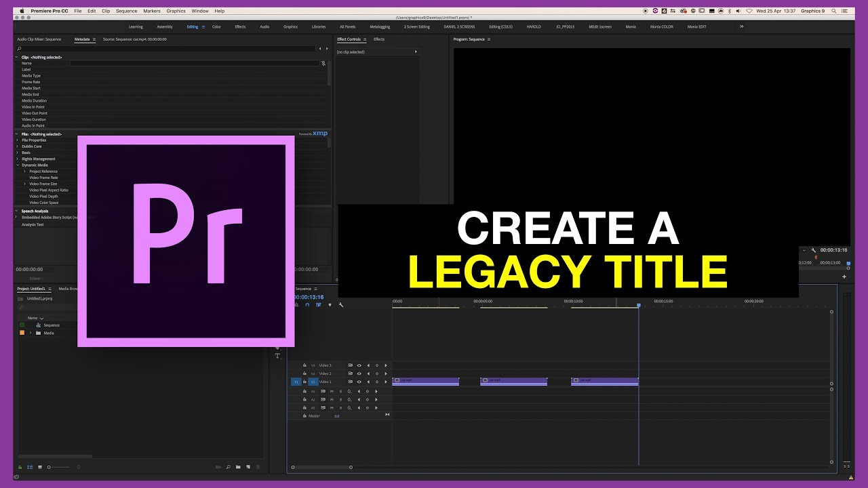Collapse the Clip section in Metadata
The height and width of the screenshot is (488, 868).
tap(17, 57)
